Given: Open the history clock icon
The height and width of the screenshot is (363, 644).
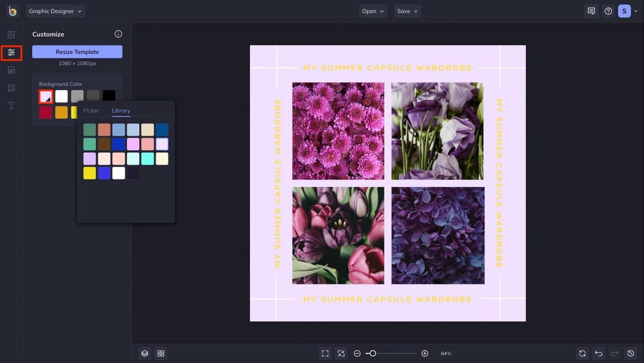Looking at the screenshot, I should 631,353.
